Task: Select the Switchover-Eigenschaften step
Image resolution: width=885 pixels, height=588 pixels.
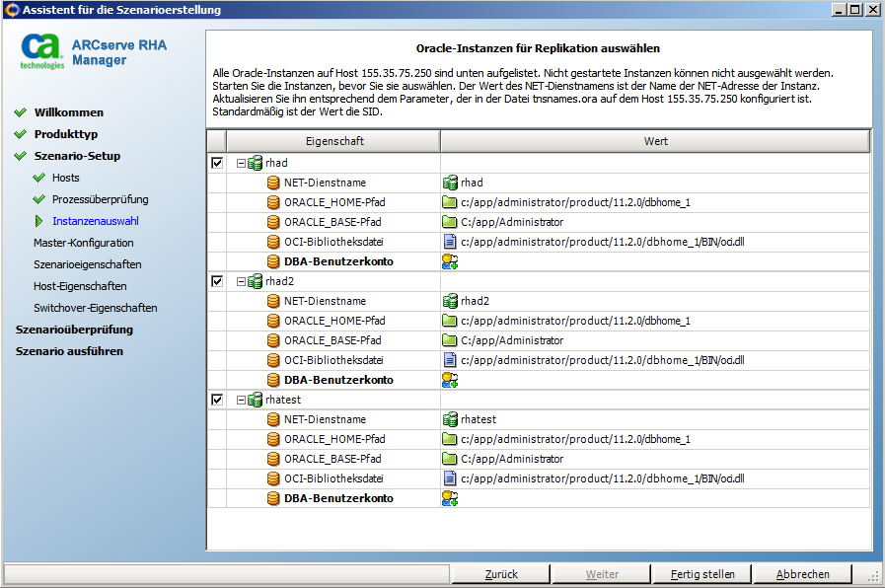Action: pyautogui.click(x=96, y=308)
